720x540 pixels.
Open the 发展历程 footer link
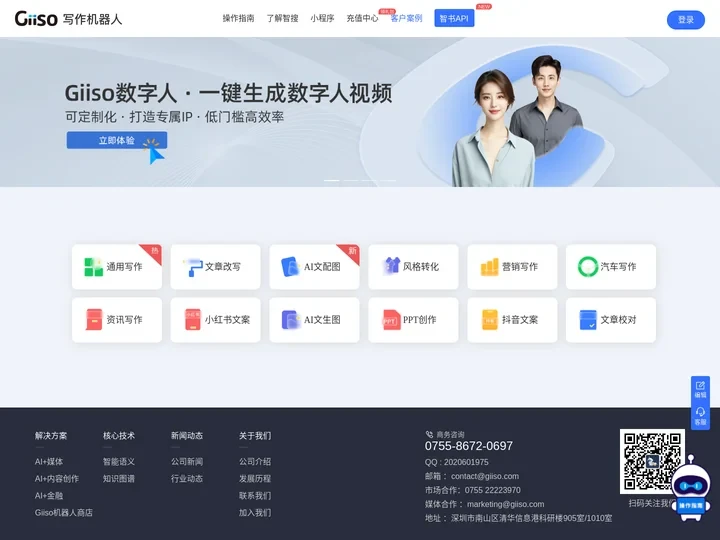[x=255, y=478]
